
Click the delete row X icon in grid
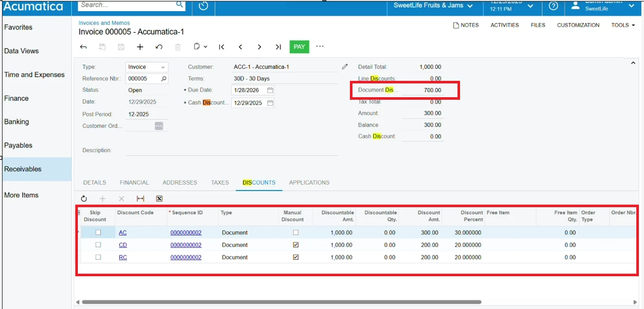(x=121, y=198)
